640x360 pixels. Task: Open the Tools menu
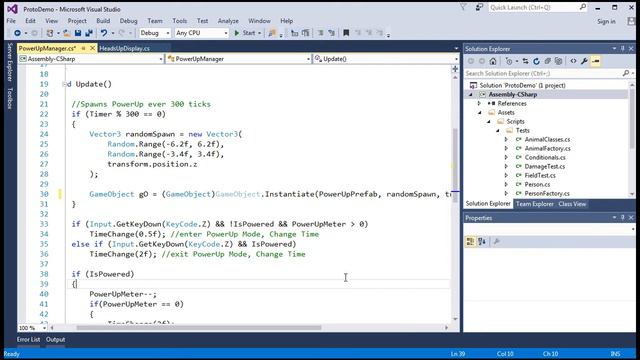coord(180,21)
